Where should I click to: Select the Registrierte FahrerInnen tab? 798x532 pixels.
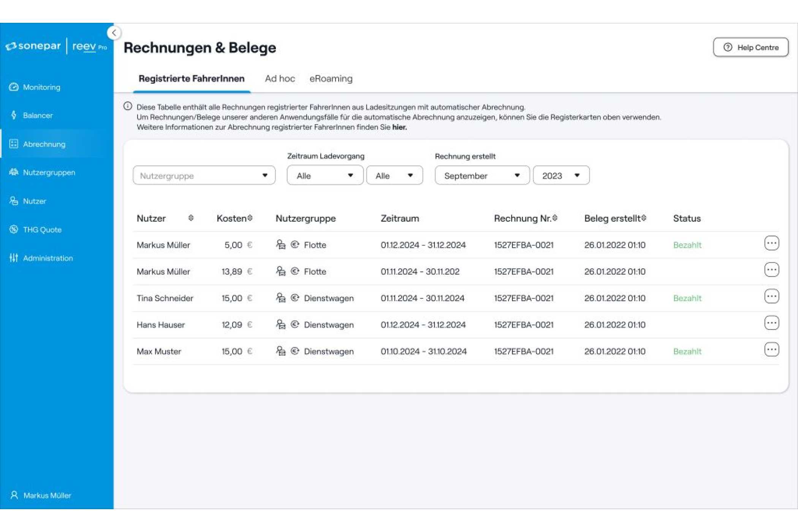[x=192, y=79]
